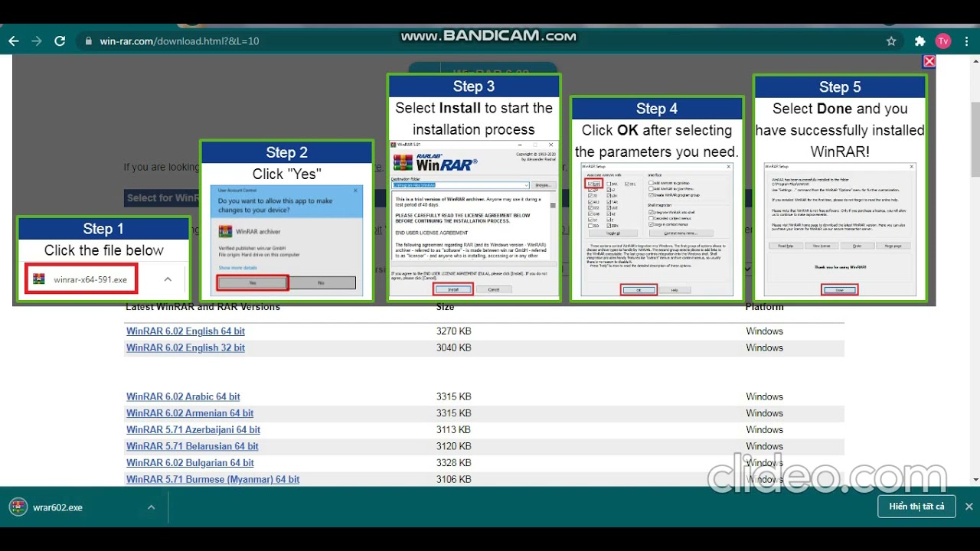The height and width of the screenshot is (551, 980).
Task: Reload the win-rar.com page
Action: click(x=60, y=41)
